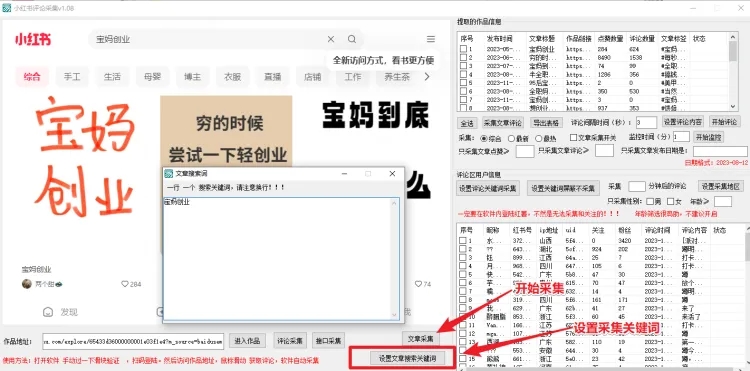Select the 最热 collection radio button
The image size is (750, 371).
pyautogui.click(x=539, y=138)
